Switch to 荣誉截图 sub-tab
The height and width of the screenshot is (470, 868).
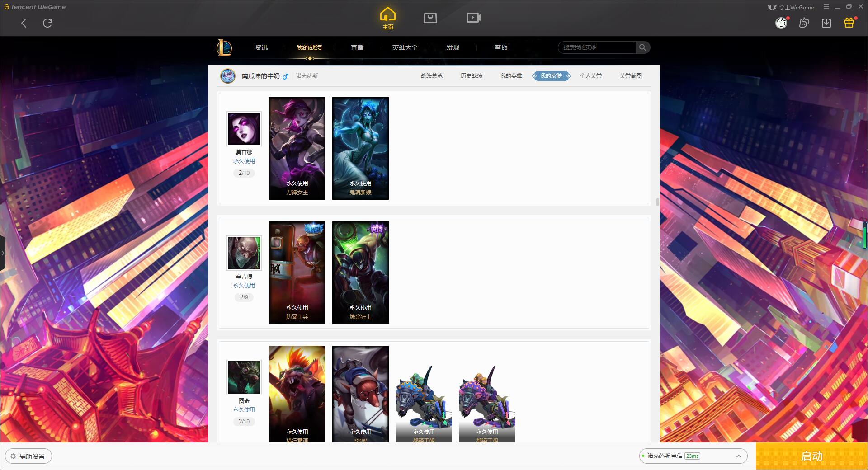(631, 76)
